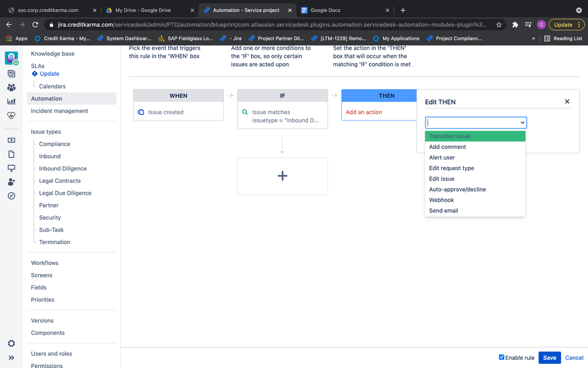588x368 pixels.
Task: Click the SLAs Update link
Action: point(49,74)
